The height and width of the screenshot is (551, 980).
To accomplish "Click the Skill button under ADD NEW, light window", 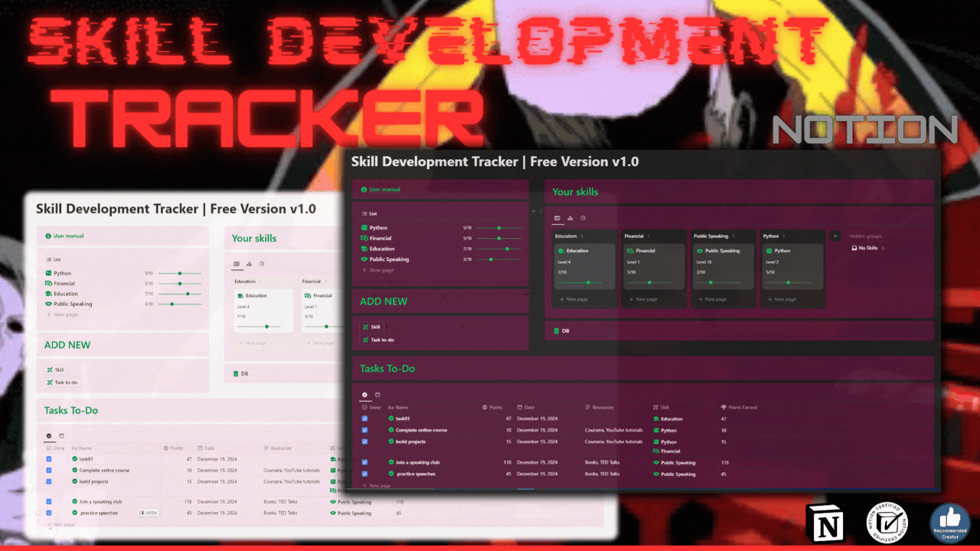I will coord(55,370).
